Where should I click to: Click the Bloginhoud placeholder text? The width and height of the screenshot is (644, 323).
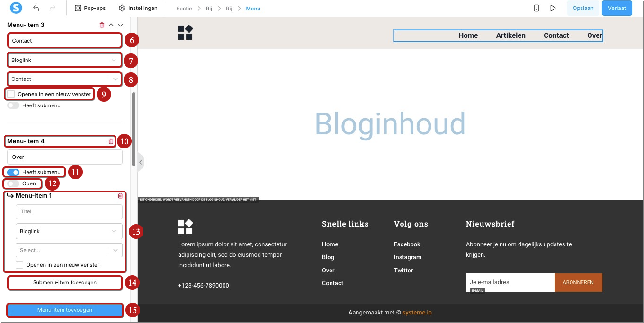[x=390, y=124]
